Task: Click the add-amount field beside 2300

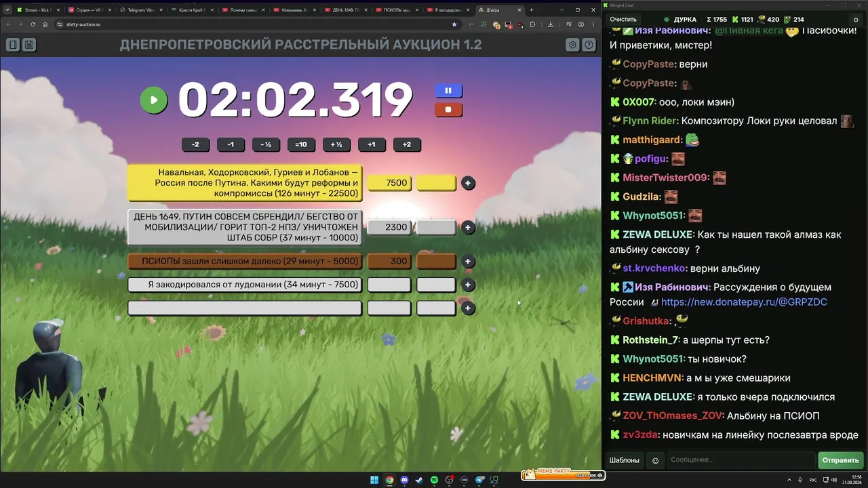Action: click(x=436, y=227)
